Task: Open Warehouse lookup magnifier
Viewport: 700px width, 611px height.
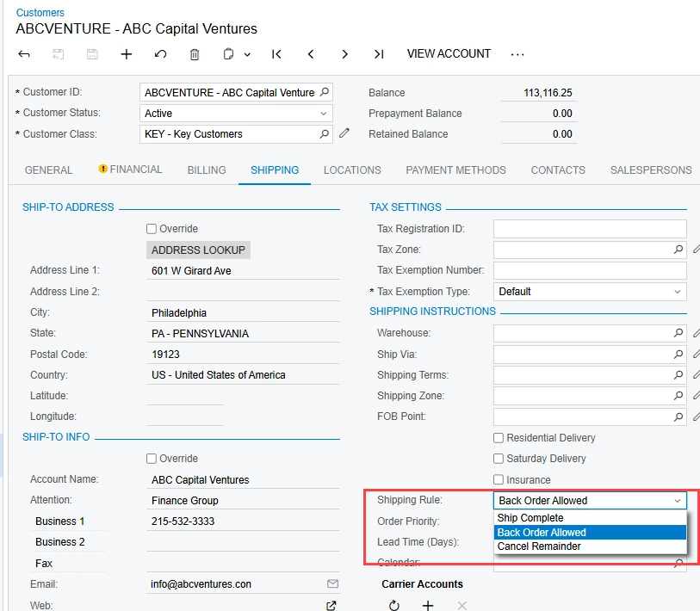Action: coord(678,333)
